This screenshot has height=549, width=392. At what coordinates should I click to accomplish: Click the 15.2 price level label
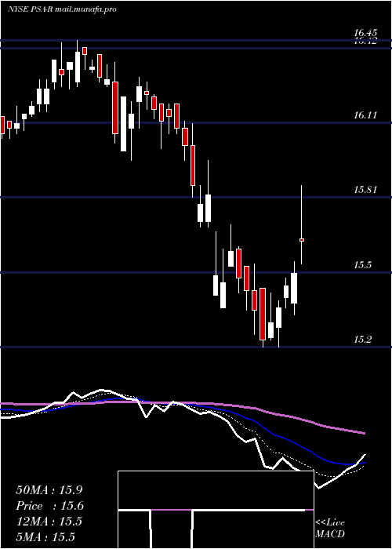[x=362, y=340]
